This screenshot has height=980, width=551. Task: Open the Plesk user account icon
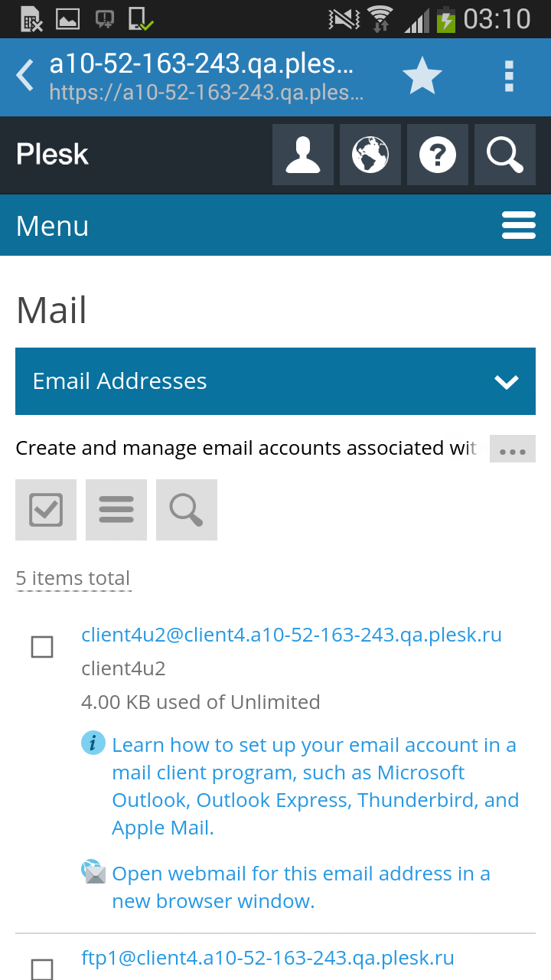pos(303,155)
